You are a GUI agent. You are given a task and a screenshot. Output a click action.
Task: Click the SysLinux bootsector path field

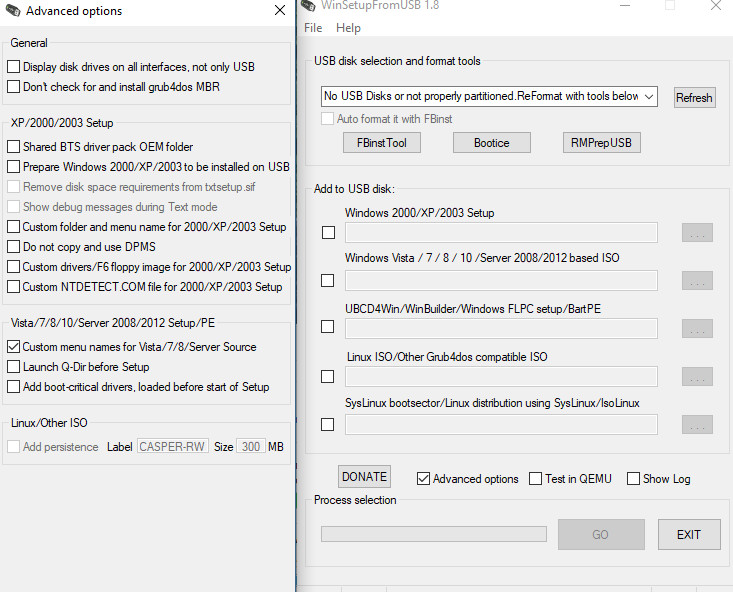(x=501, y=425)
